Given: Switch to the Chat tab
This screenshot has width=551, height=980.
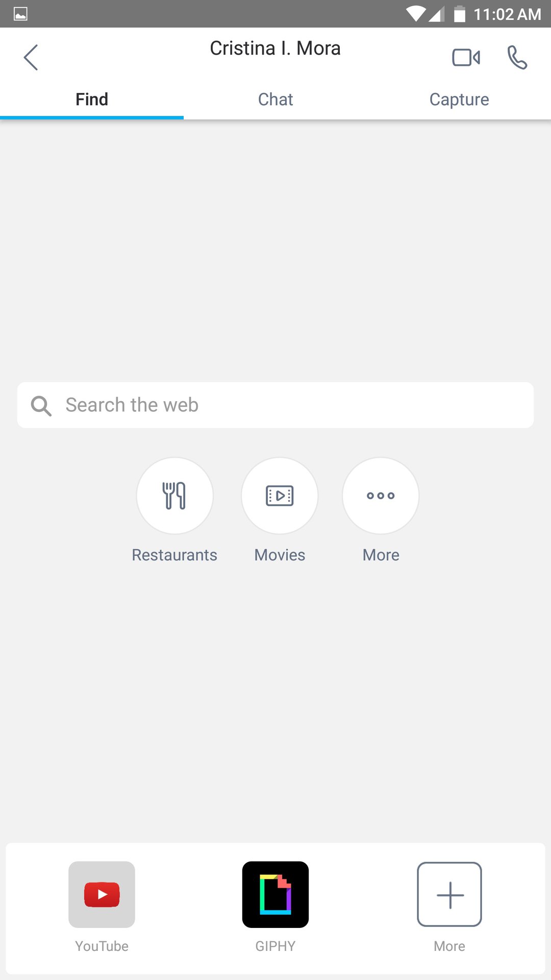Looking at the screenshot, I should [x=275, y=99].
